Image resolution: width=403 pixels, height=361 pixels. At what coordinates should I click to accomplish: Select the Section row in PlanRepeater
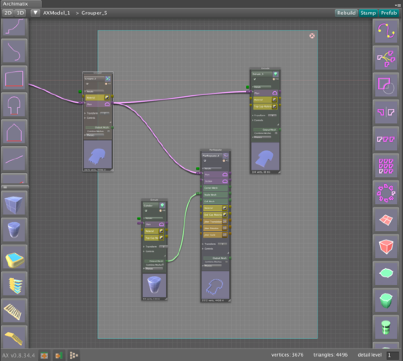coord(215,181)
